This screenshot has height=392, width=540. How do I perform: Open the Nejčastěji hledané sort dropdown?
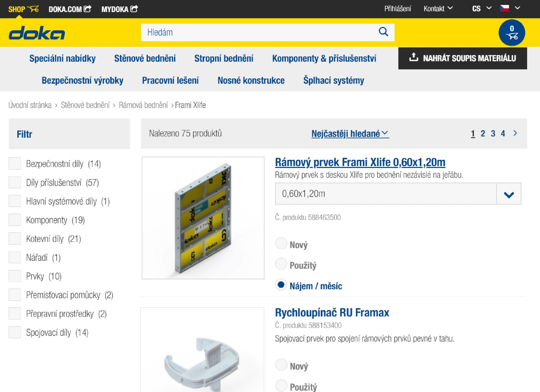(350, 133)
